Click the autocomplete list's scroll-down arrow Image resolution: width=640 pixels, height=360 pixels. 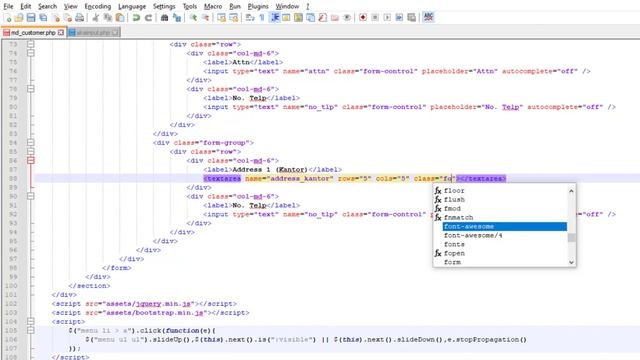[571, 262]
